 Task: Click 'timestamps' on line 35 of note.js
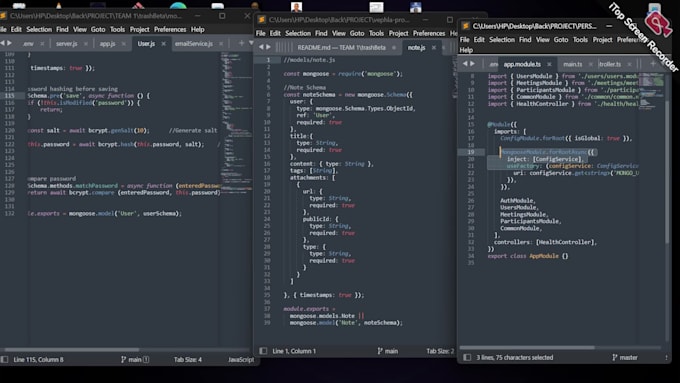(x=315, y=295)
